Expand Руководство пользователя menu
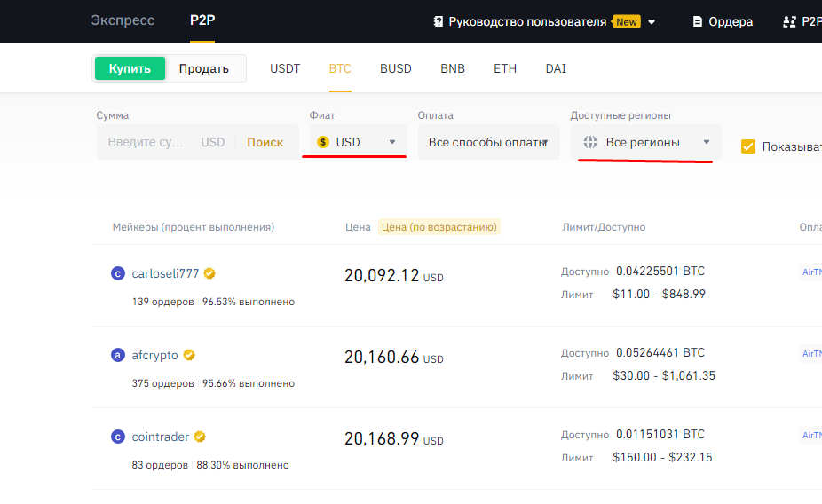 544,21
